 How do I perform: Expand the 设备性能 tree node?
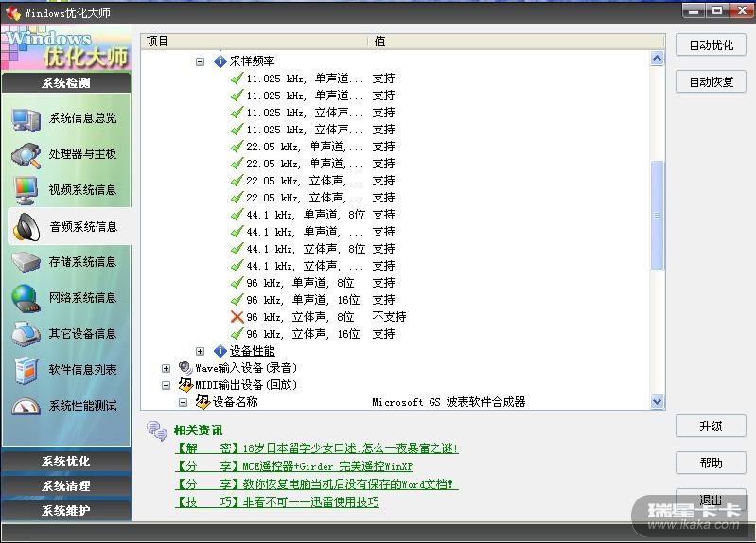(200, 351)
